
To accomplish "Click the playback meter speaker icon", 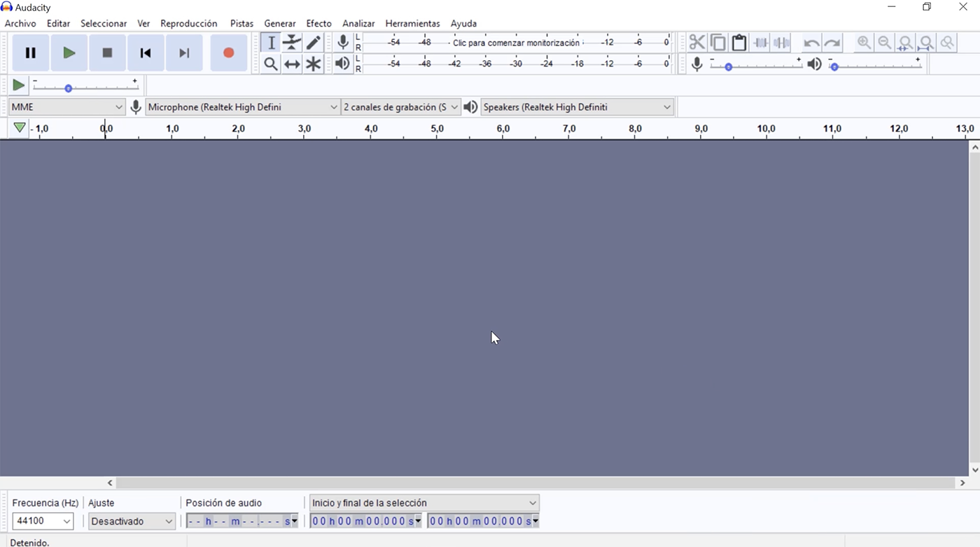I will pyautogui.click(x=342, y=64).
